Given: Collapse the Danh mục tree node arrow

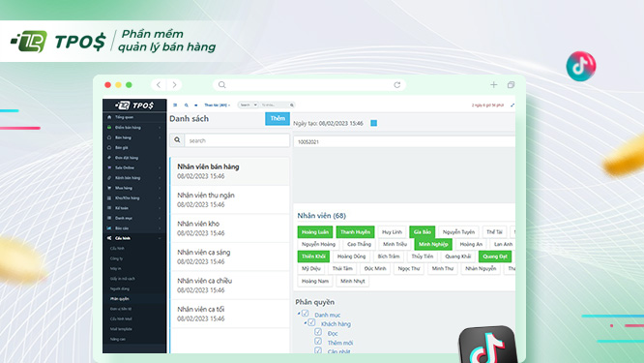Looking at the screenshot, I should pos(299,314).
